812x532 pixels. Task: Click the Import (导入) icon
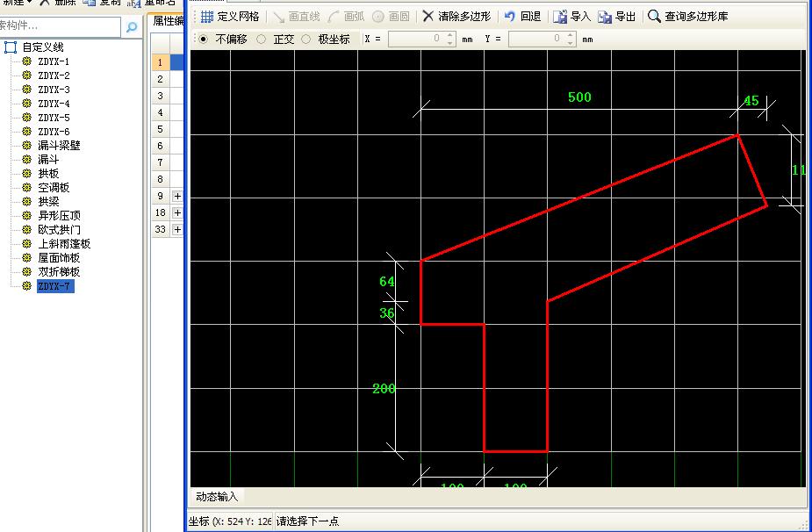click(560, 17)
